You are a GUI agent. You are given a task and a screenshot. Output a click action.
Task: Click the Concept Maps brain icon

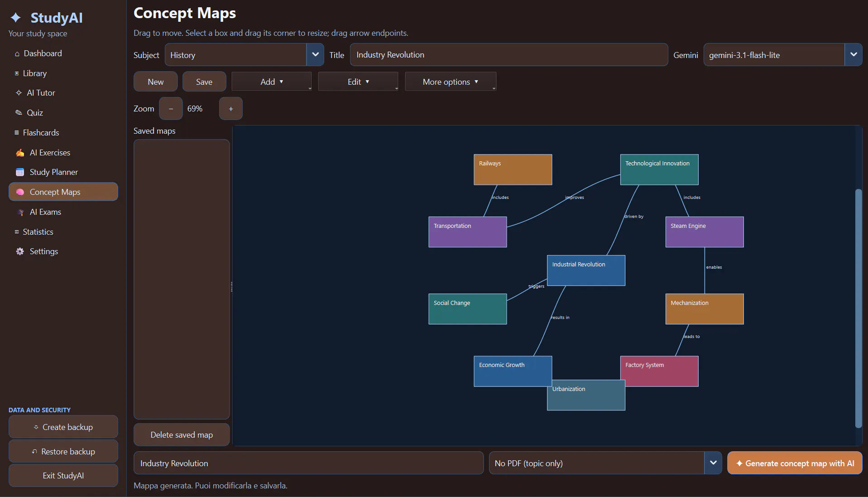click(20, 192)
